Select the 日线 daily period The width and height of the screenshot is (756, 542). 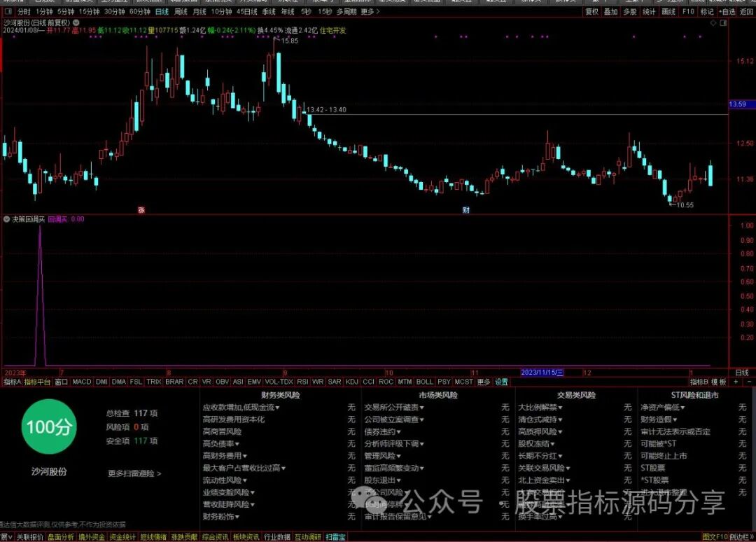[162, 12]
